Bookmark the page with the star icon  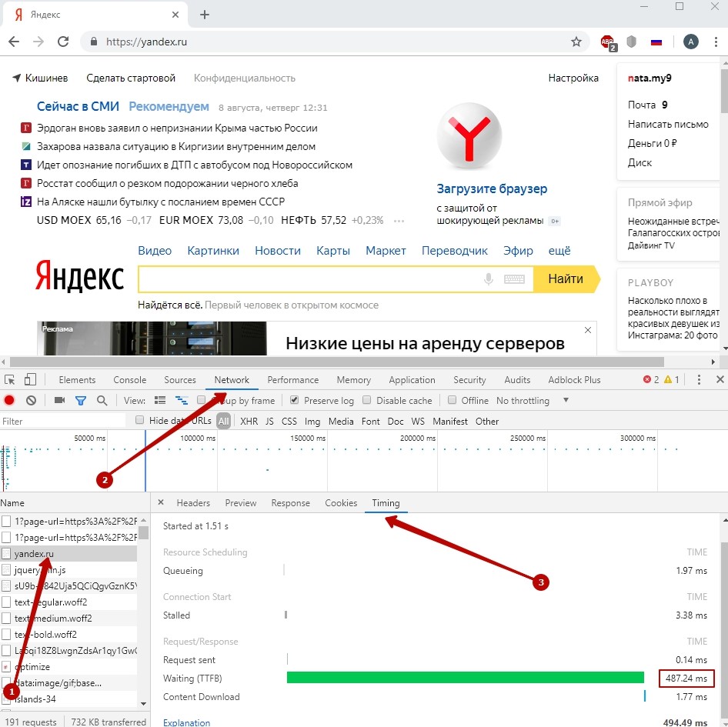[x=576, y=42]
